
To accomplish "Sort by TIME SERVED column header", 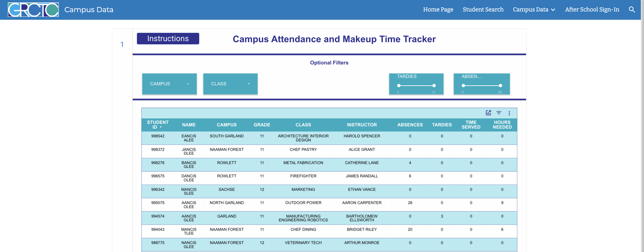I will [471, 125].
